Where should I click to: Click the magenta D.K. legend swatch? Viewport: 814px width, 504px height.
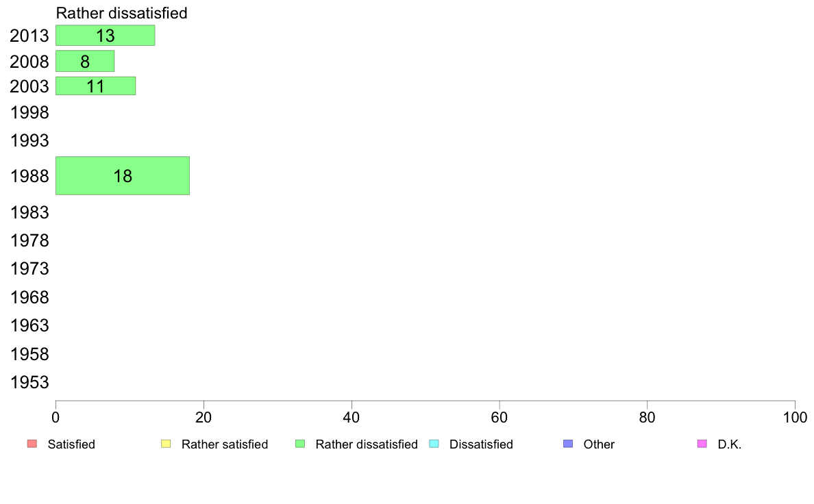click(x=702, y=444)
